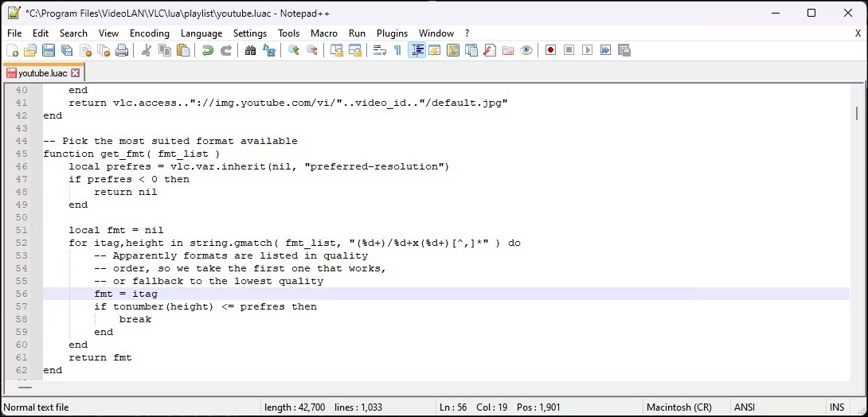Open the Search menu
Image resolution: width=868 pixels, height=417 pixels.
coord(73,33)
